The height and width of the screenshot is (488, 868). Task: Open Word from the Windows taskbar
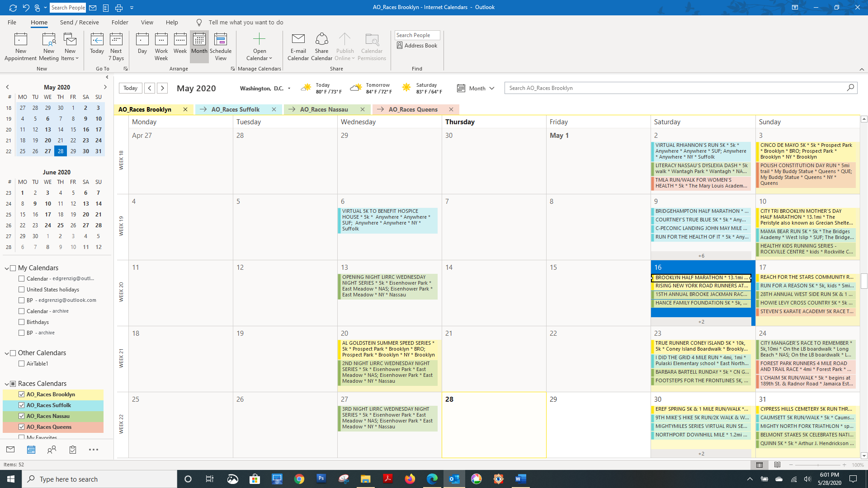[x=520, y=479]
